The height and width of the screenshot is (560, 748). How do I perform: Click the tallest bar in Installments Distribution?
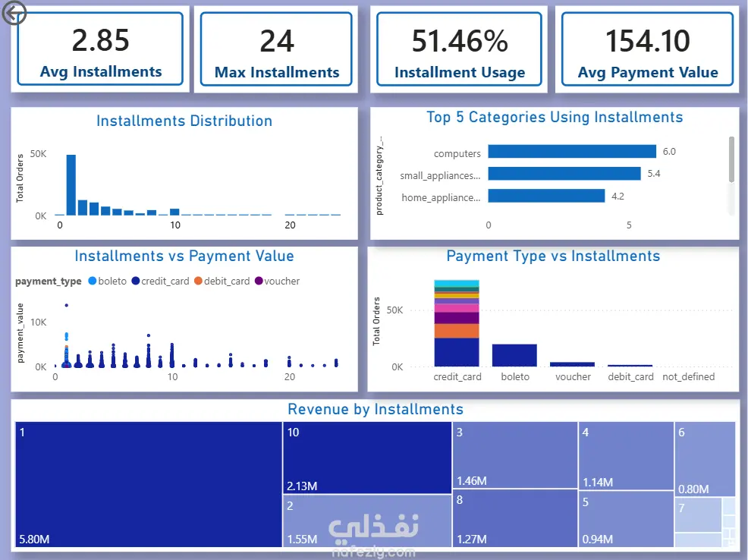coord(71,185)
